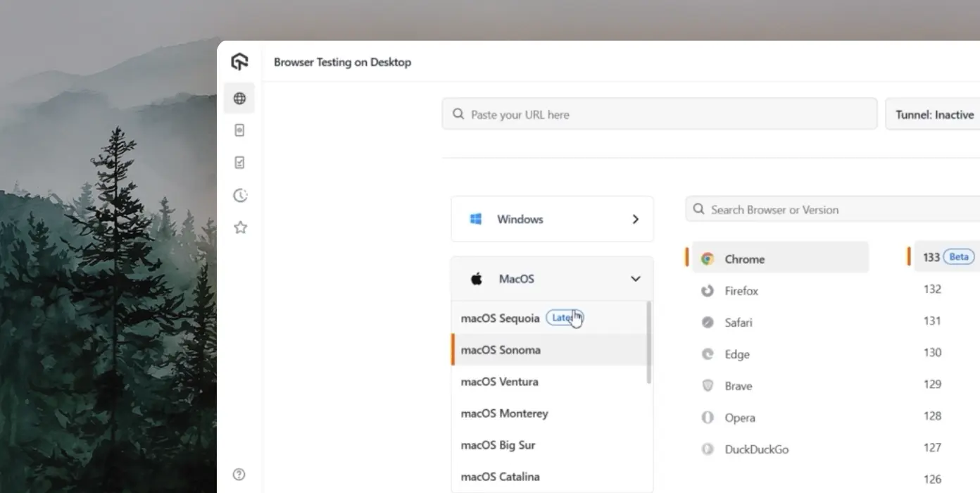
Task: Click the Latest badge on Sequoia
Action: coord(565,318)
